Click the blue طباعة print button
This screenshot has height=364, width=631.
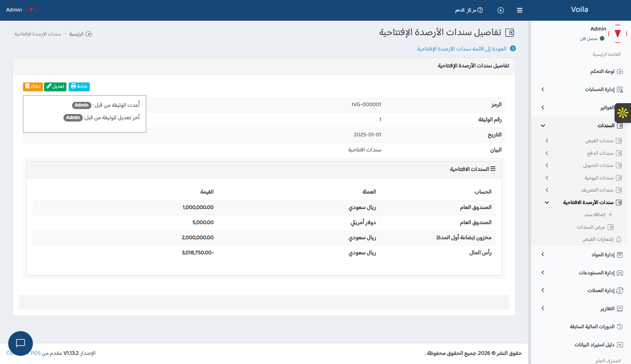point(79,86)
